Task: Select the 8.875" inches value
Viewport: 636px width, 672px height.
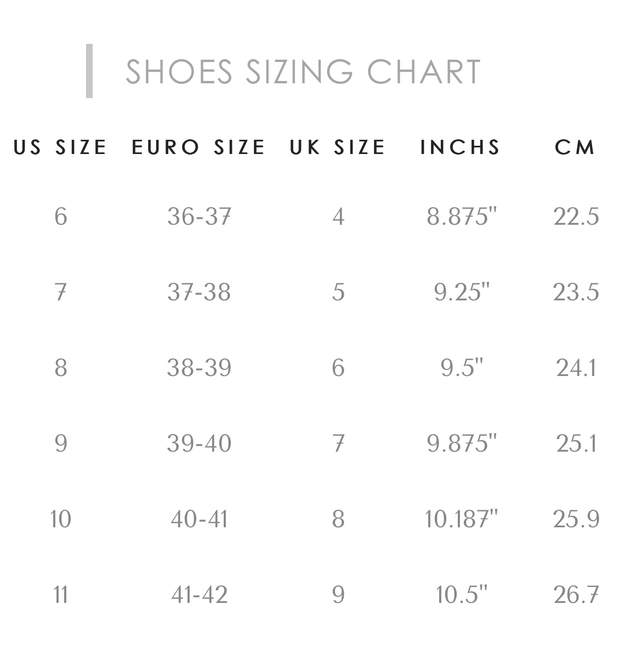Action: pos(461,217)
